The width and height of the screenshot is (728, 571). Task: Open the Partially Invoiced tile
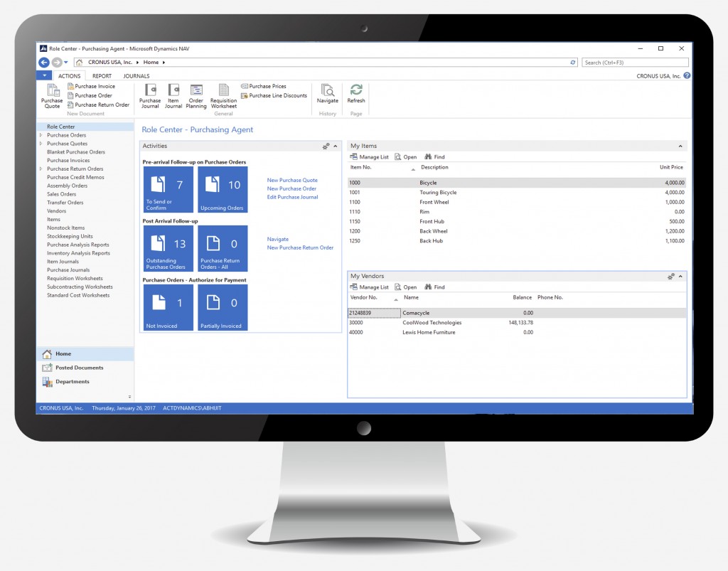tap(223, 307)
